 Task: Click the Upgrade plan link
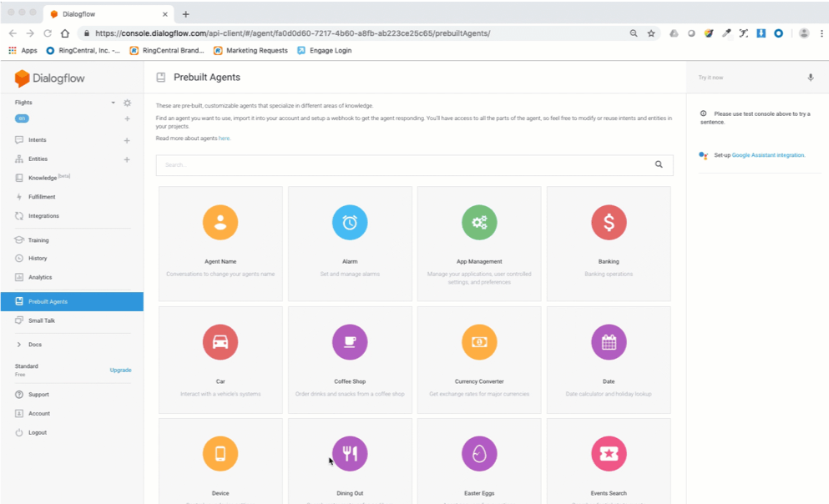(120, 370)
